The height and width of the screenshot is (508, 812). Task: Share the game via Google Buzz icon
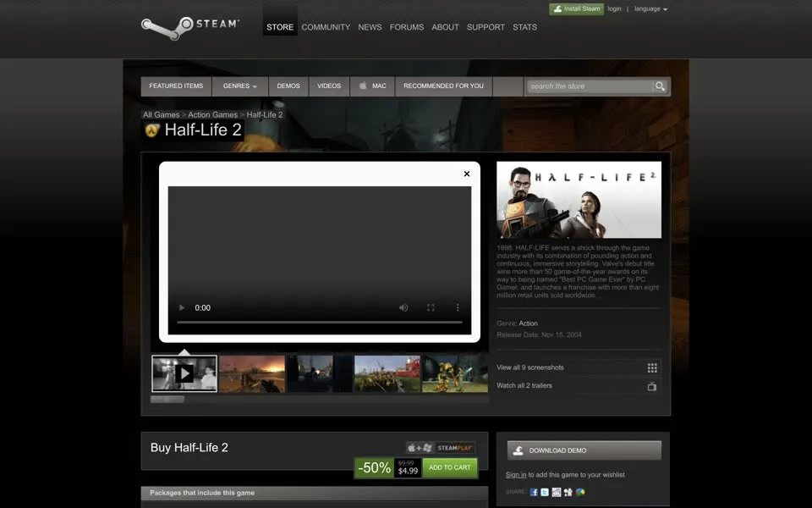[580, 492]
